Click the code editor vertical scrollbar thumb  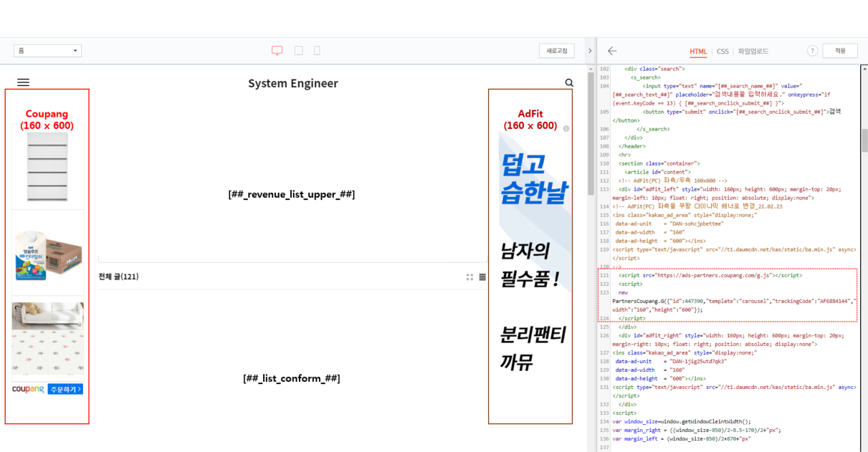864,140
